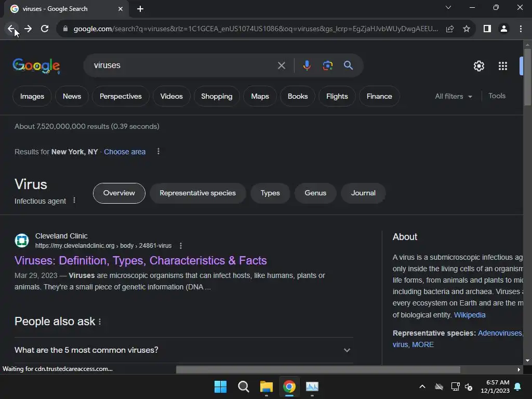Select the Overview chip
This screenshot has width=532, height=399.
tap(119, 193)
